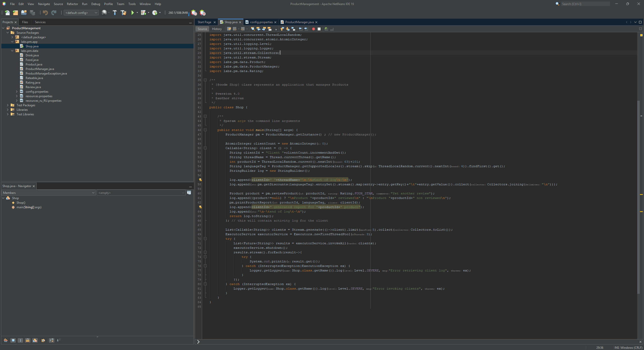Collapse the main method code fold at line 46

[x=205, y=130]
